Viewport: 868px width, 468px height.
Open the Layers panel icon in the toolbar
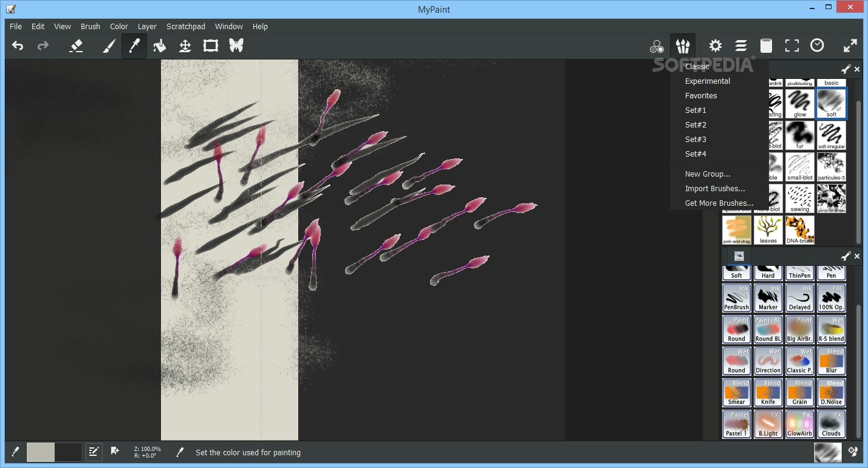(741, 45)
